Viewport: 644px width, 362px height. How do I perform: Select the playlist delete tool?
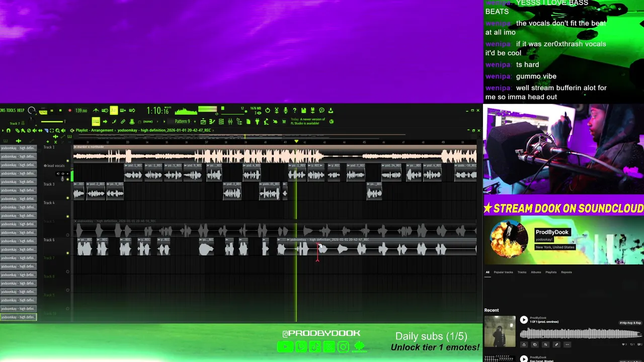tap(29, 130)
